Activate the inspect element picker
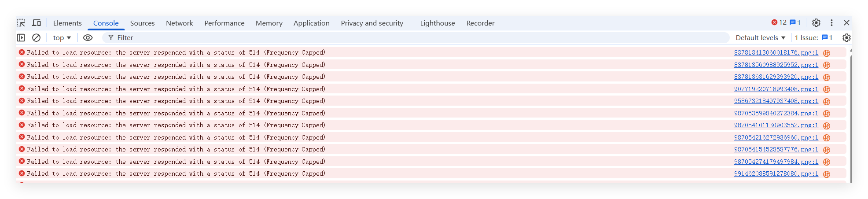This screenshot has height=199, width=868. tap(21, 23)
